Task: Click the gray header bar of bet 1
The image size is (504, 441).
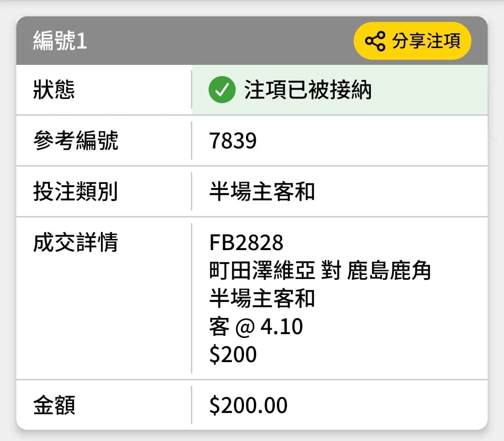Action: tap(252, 41)
